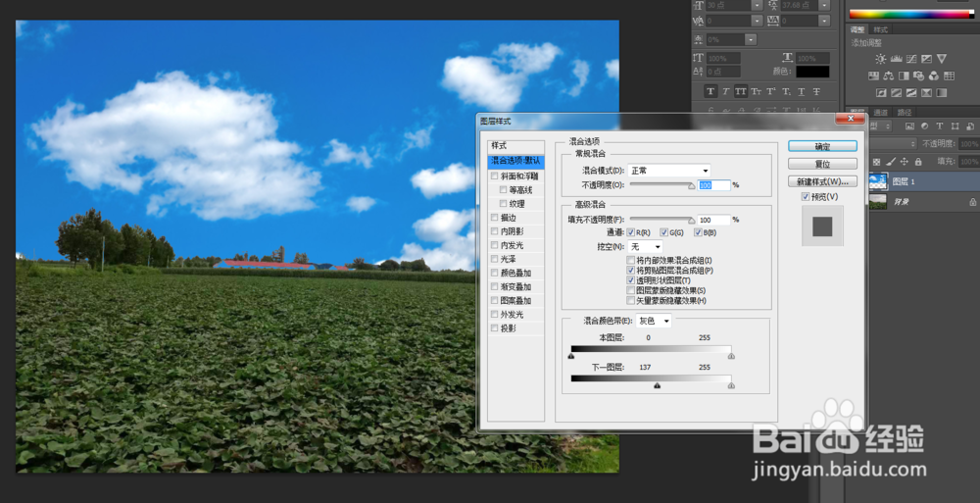Viewport: 980px width, 503px height.
Task: Select the 调整 adjustments tab
Action: pos(857,30)
